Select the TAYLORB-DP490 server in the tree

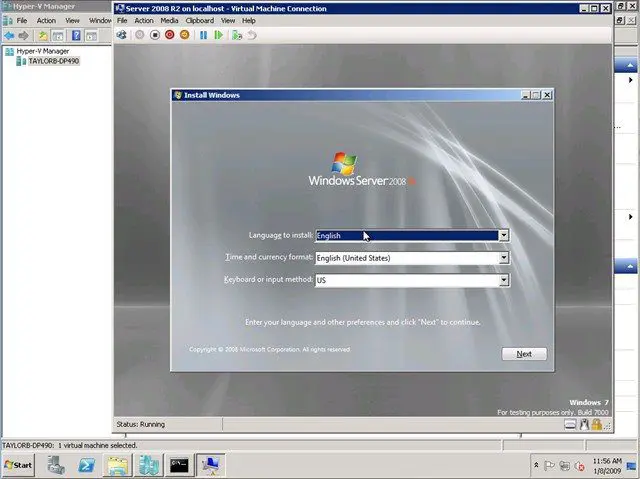coord(53,61)
